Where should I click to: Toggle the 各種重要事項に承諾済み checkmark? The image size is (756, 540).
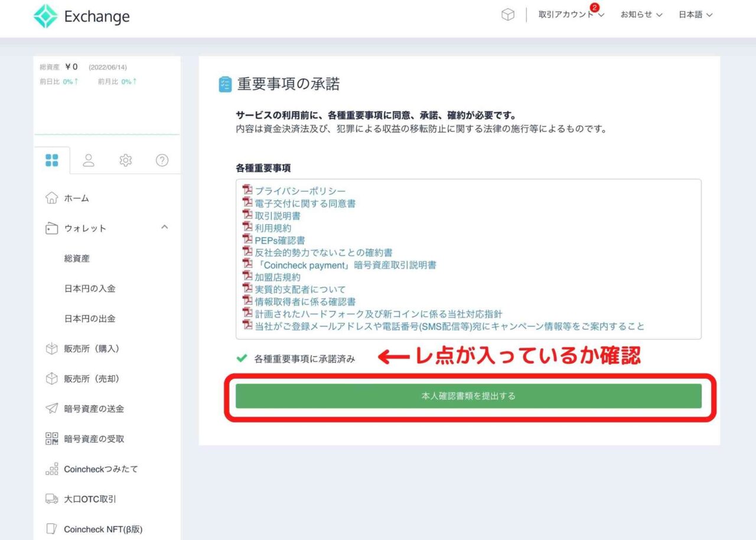[242, 358]
